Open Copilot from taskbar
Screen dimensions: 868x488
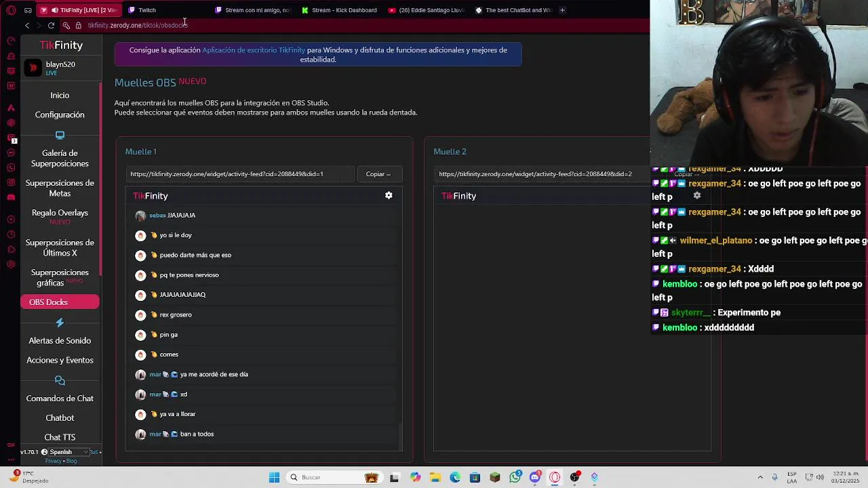coord(415,477)
